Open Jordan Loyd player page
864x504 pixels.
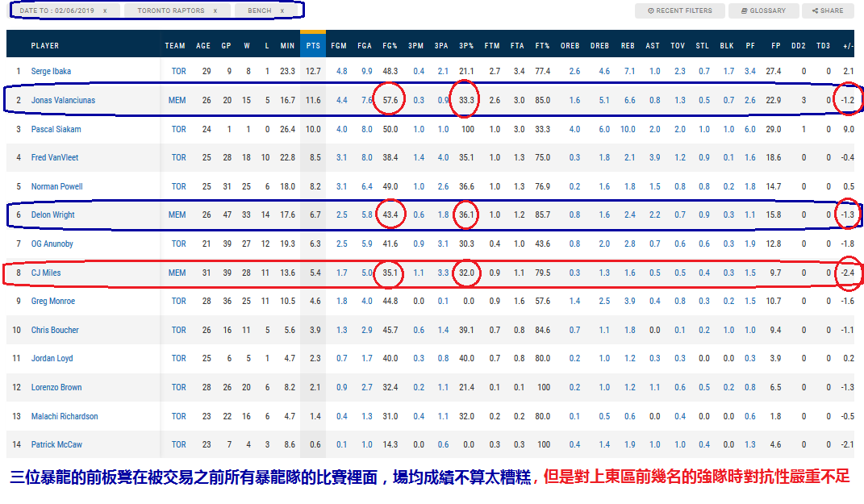52,359
